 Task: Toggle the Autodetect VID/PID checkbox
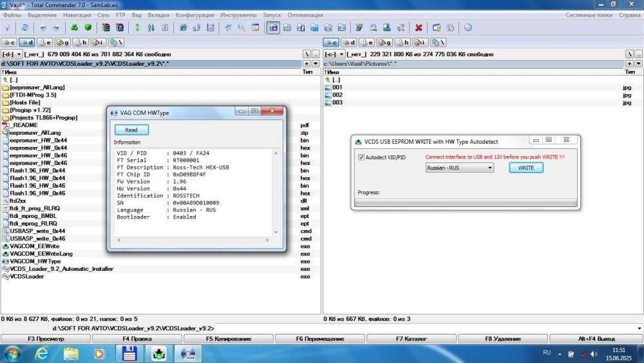pos(361,157)
